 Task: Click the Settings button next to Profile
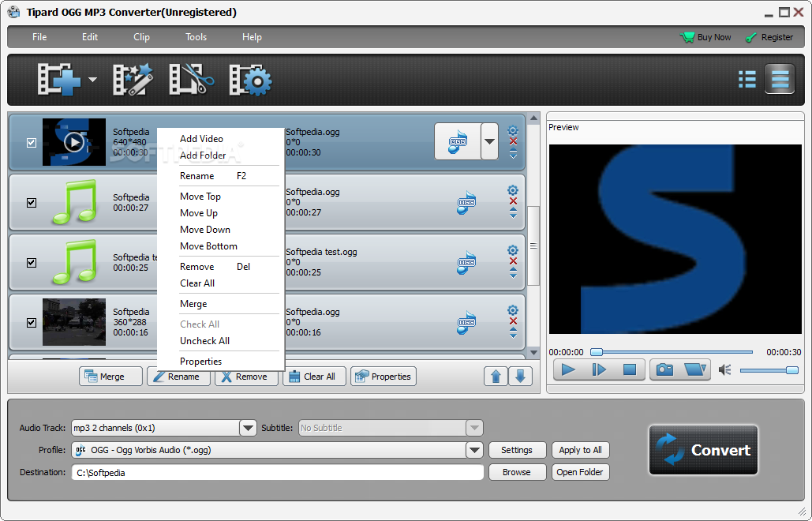tap(517, 450)
